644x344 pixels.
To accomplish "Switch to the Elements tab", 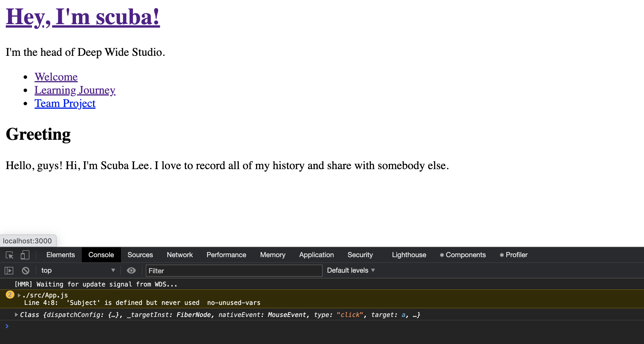I will [60, 255].
